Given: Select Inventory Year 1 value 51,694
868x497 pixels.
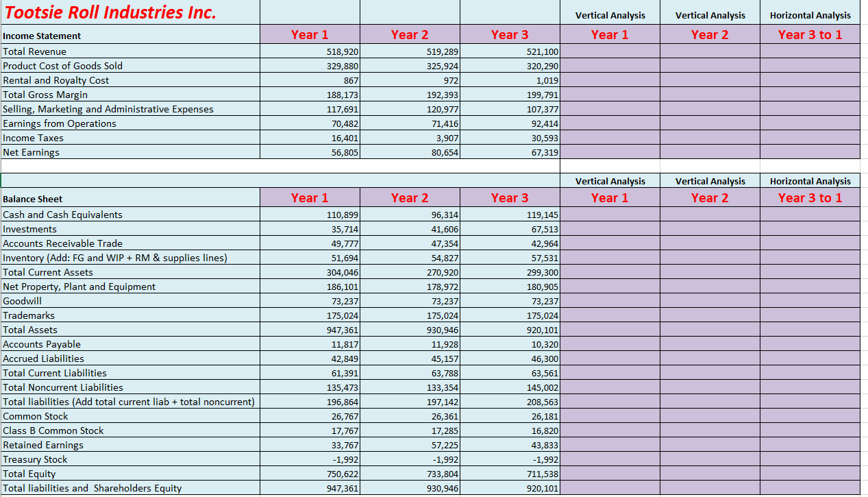Looking at the screenshot, I should coord(310,258).
